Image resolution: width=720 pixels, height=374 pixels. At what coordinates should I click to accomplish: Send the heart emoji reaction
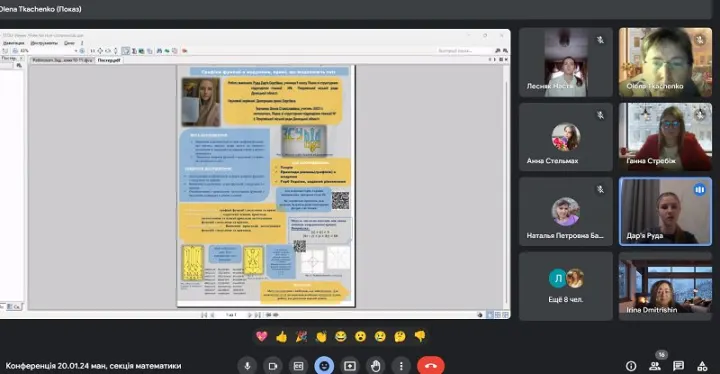click(x=262, y=336)
